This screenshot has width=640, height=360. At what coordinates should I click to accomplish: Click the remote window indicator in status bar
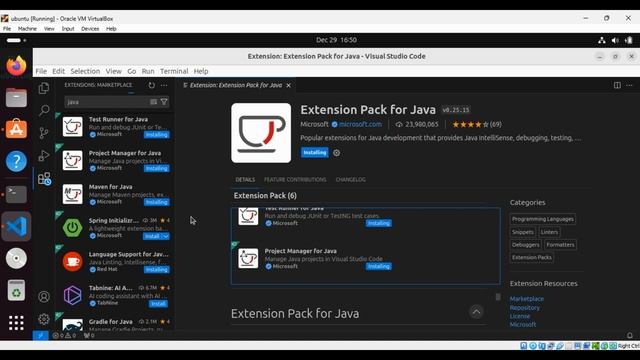tap(40, 336)
